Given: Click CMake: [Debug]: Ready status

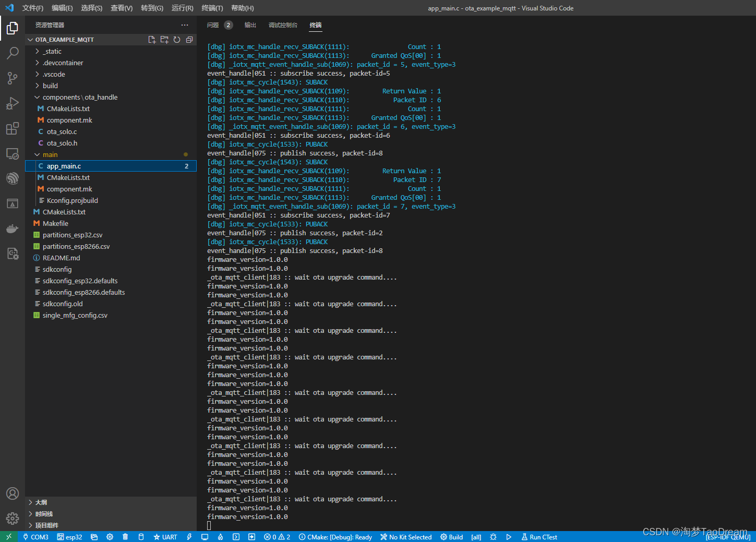Looking at the screenshot, I should pyautogui.click(x=335, y=537).
